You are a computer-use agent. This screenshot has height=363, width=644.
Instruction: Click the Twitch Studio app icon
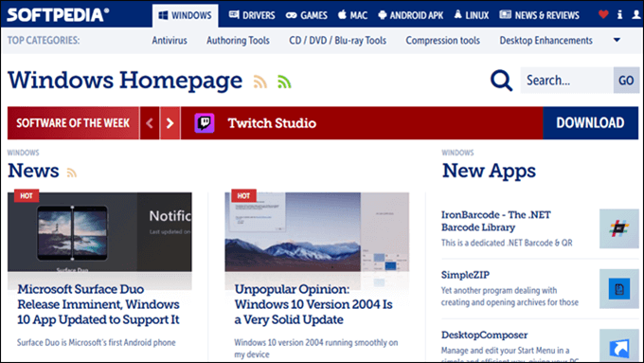(205, 123)
